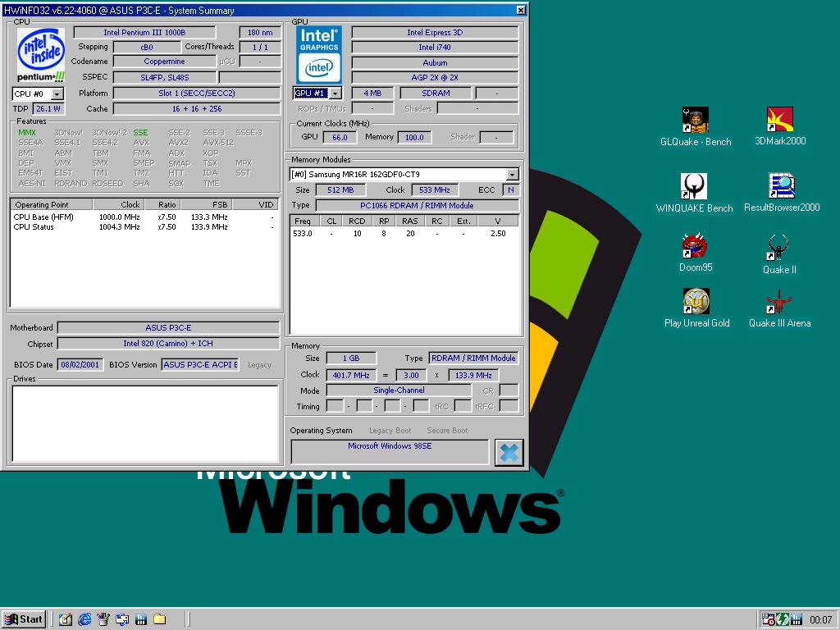Open the folder icon in quick launch

tap(159, 619)
